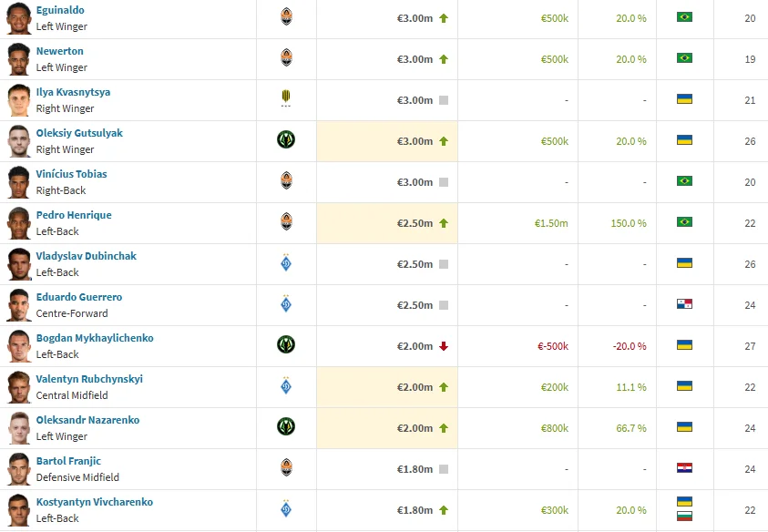Click Oleksandr Nazarenko's €2.00m market value

[x=415, y=428]
